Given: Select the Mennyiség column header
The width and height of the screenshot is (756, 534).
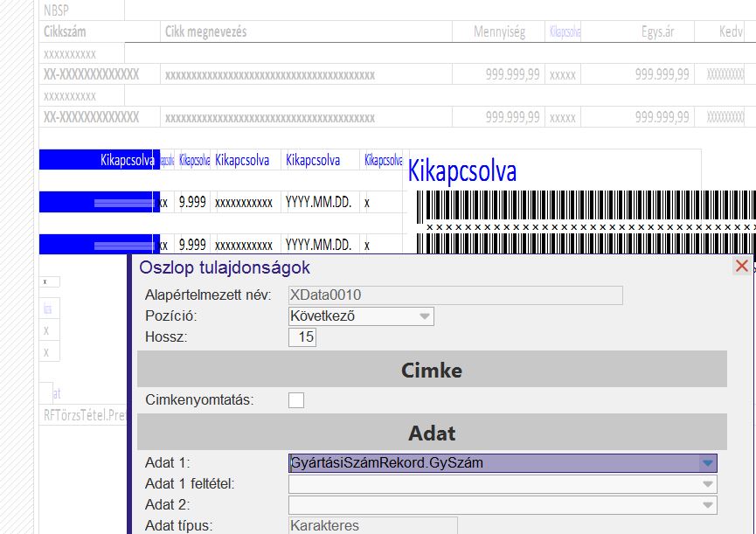Looking at the screenshot, I should pos(498,31).
